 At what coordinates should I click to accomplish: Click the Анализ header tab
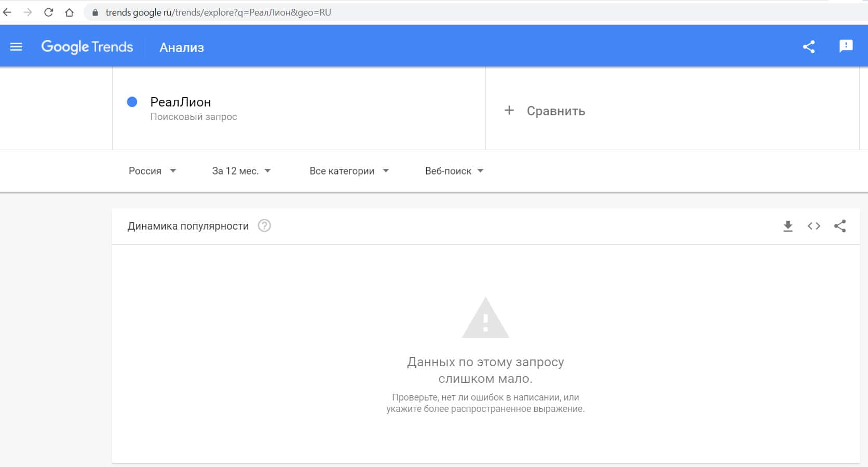coord(182,48)
